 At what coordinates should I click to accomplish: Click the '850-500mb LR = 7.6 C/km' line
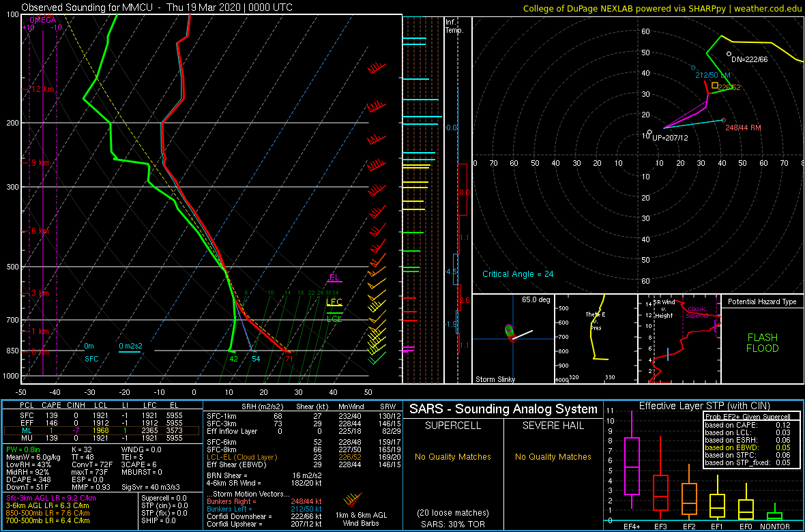(x=48, y=513)
